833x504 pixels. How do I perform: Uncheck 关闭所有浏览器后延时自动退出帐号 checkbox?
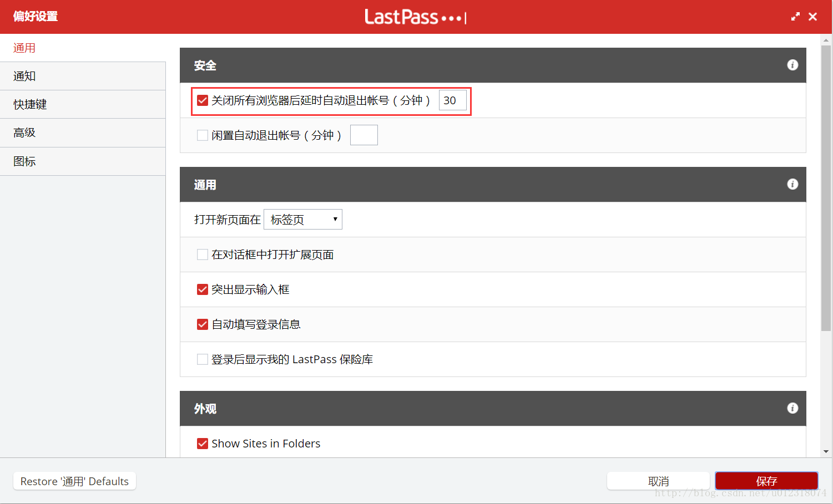coord(203,100)
